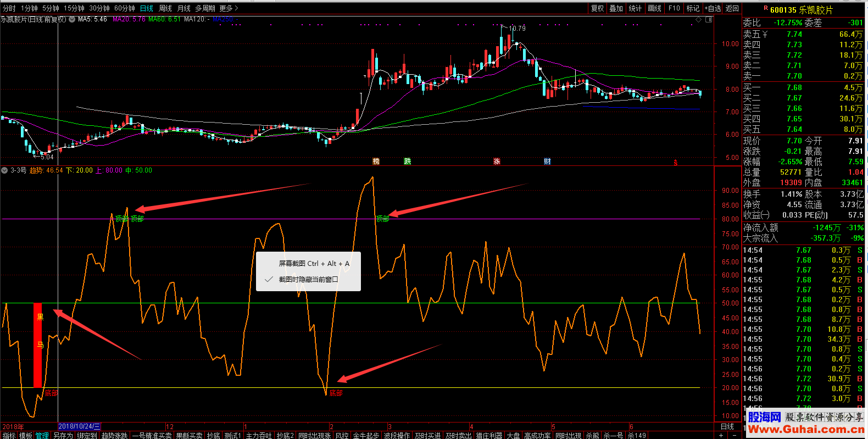Click the plus zoom button at bottom right
This screenshot has height=439, width=868.
tap(721, 435)
